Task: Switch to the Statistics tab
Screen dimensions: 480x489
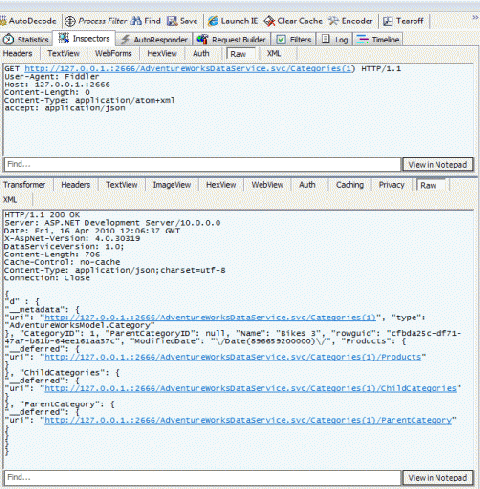Action: 26,39
